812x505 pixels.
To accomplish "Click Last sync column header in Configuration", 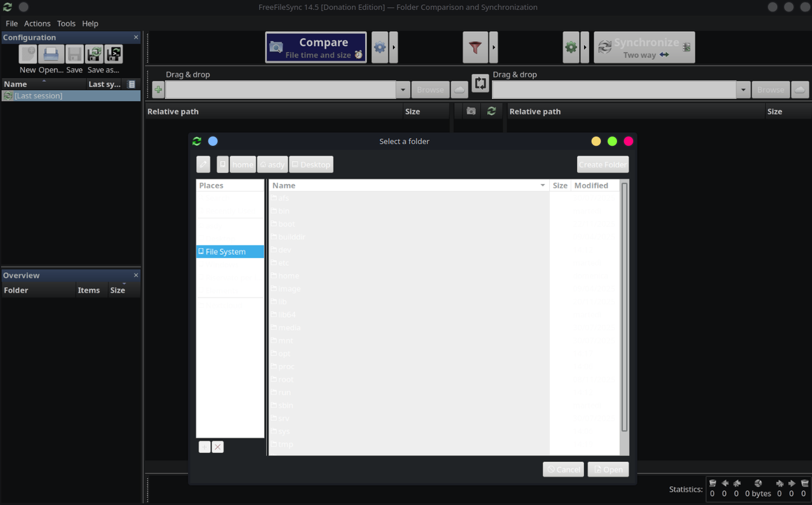I will (106, 84).
